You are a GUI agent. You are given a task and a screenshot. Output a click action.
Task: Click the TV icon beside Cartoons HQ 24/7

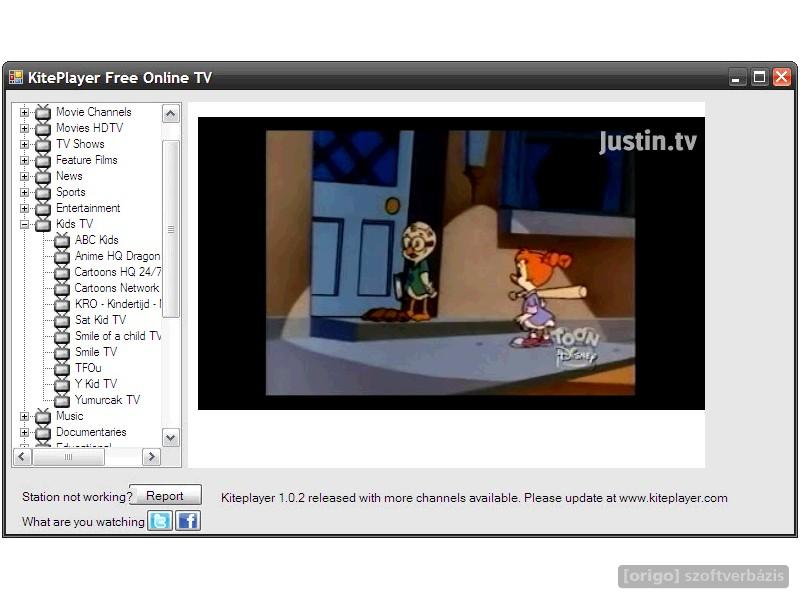point(62,272)
